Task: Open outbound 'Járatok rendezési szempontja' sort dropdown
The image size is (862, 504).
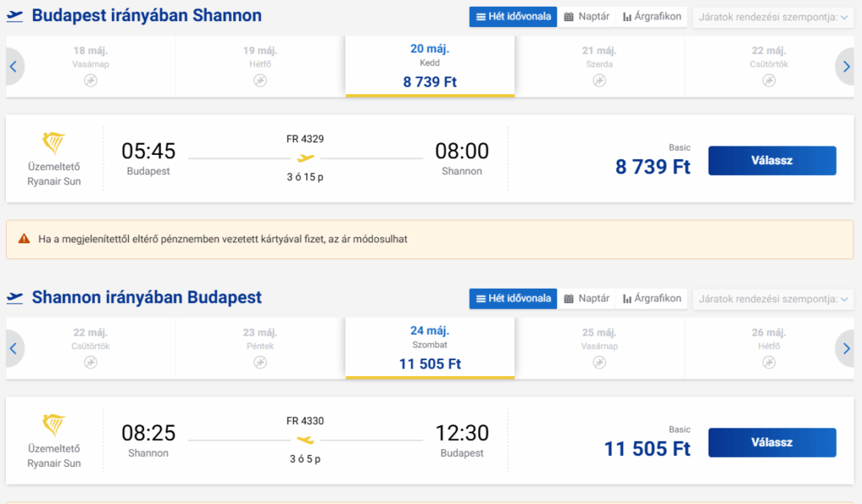Action: tap(773, 17)
